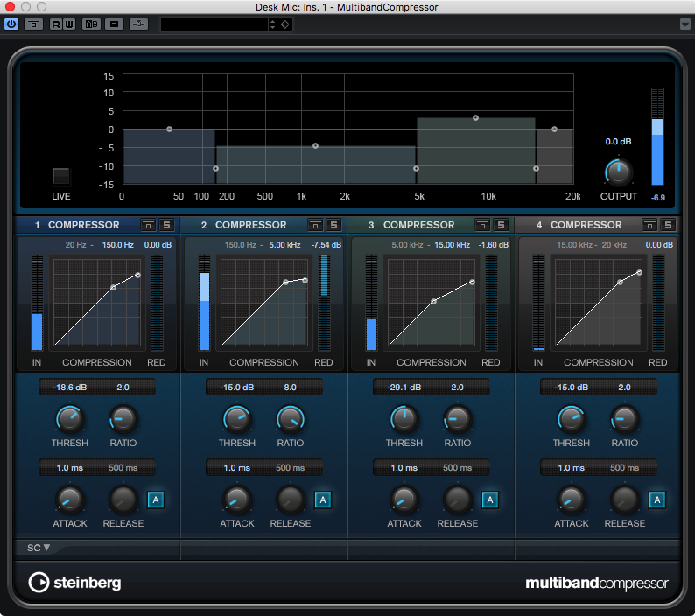Solo compressor band 2
The width and height of the screenshot is (695, 616).
pos(333,225)
